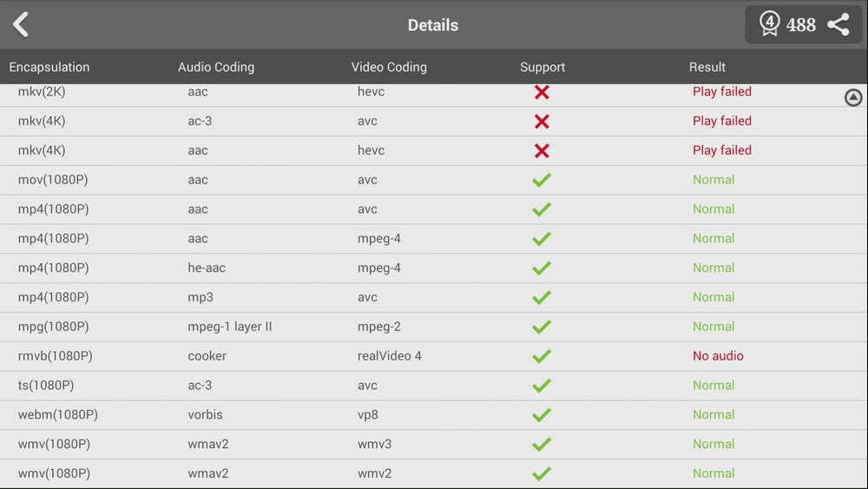The image size is (868, 489).
Task: Click the 'No audio' result text
Action: [718, 356]
